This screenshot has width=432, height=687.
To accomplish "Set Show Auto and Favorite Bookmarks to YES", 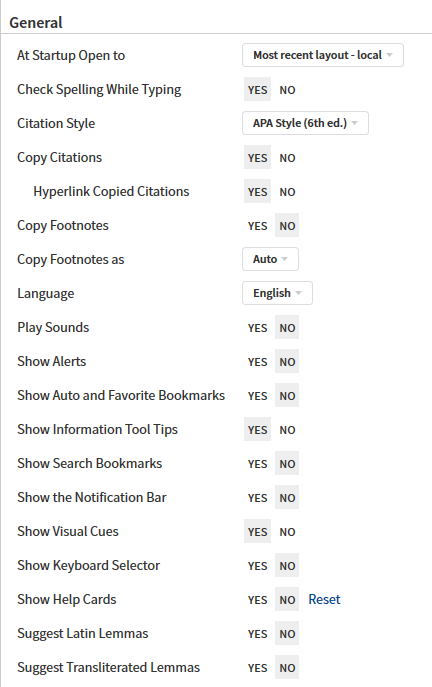I will click(257, 396).
